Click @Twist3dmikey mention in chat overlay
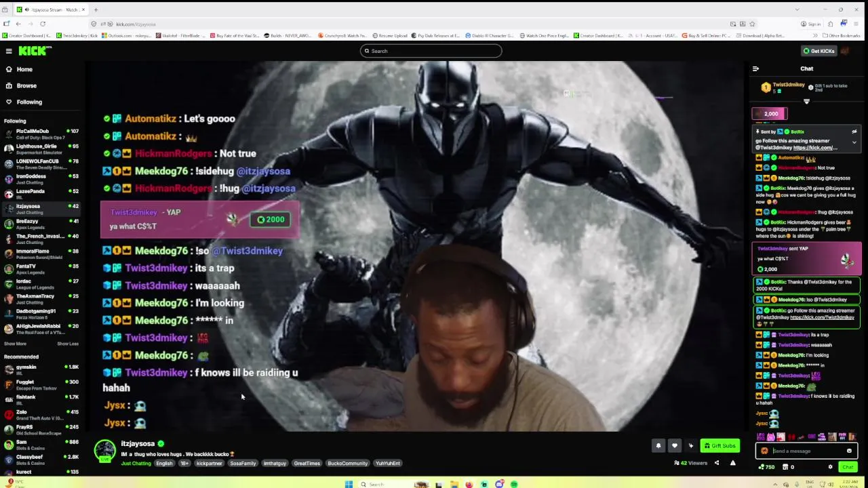The height and width of the screenshot is (488, 868). pos(248,251)
